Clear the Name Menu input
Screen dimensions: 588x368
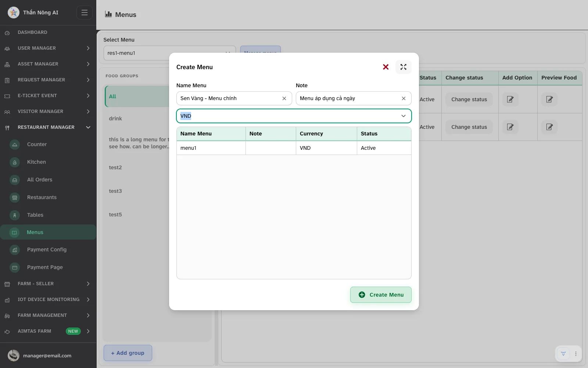coord(284,98)
